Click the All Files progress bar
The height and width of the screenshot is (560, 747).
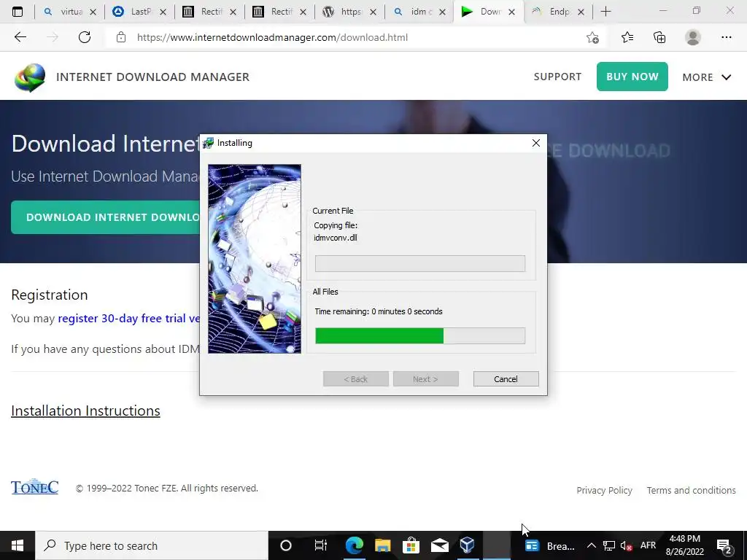(420, 335)
